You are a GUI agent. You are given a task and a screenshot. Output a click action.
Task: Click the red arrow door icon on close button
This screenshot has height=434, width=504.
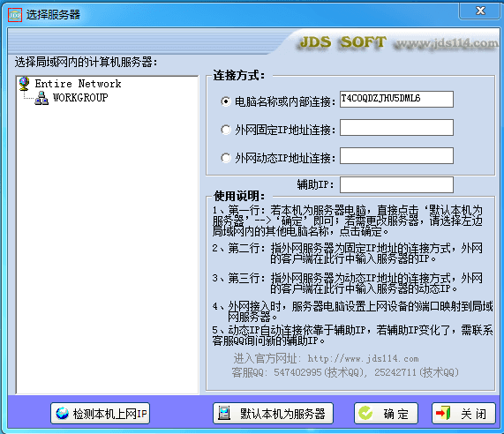(443, 413)
